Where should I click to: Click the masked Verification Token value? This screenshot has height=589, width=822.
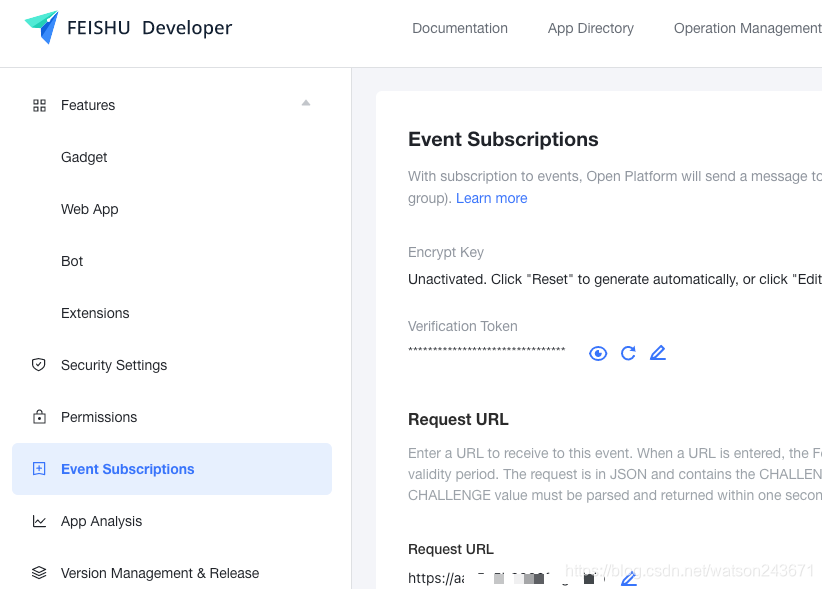tap(486, 350)
